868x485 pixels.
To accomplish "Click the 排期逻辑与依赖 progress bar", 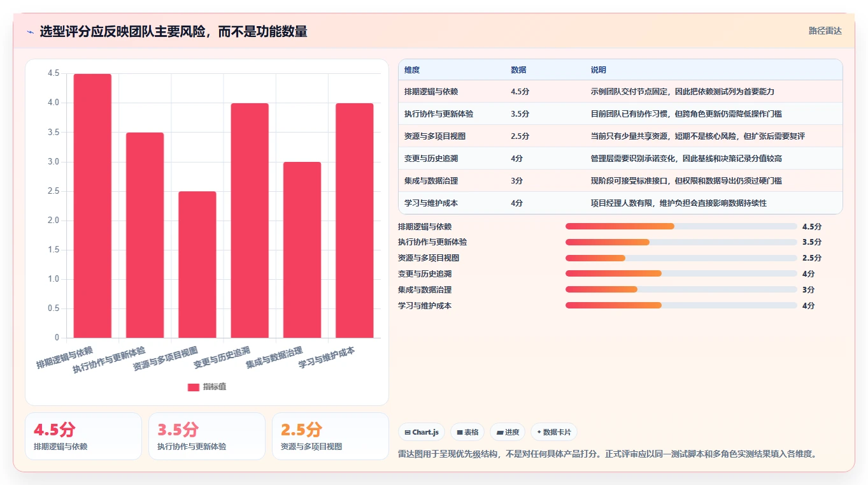I will (x=681, y=226).
